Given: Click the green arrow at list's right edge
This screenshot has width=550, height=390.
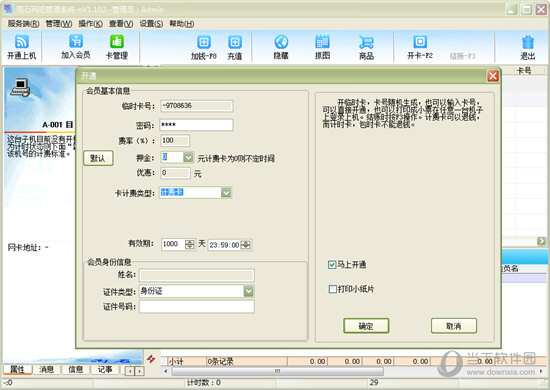Looking at the screenshot, I should point(541,241).
